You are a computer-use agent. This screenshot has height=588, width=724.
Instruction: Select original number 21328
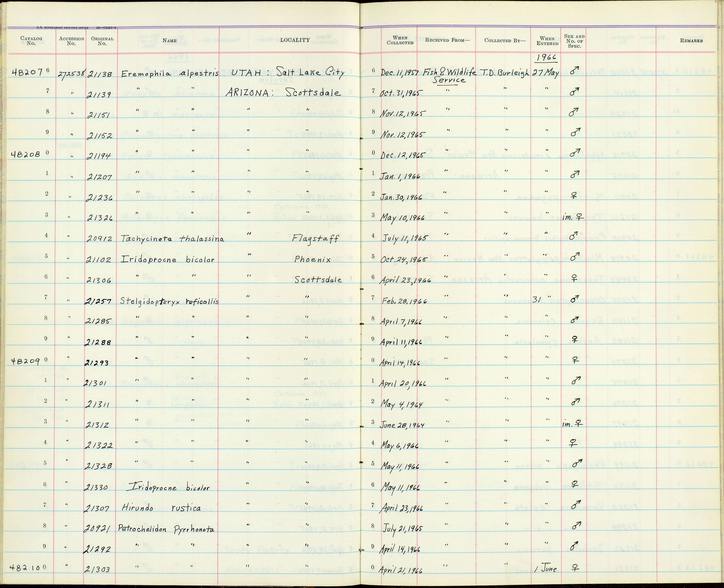tap(98, 466)
